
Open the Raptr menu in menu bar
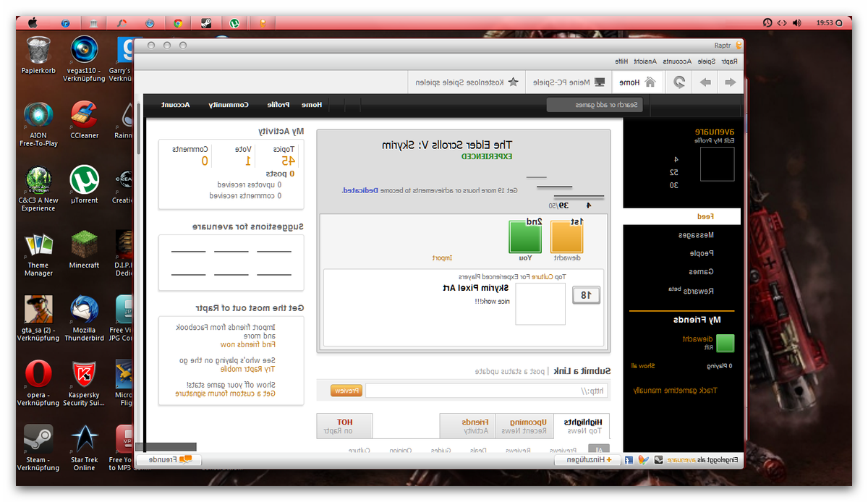click(x=730, y=61)
